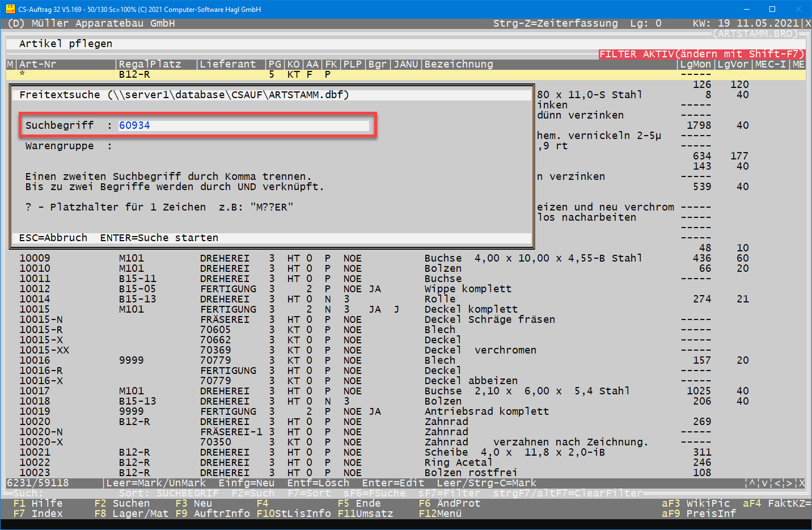Open F12 Menü

click(440, 514)
